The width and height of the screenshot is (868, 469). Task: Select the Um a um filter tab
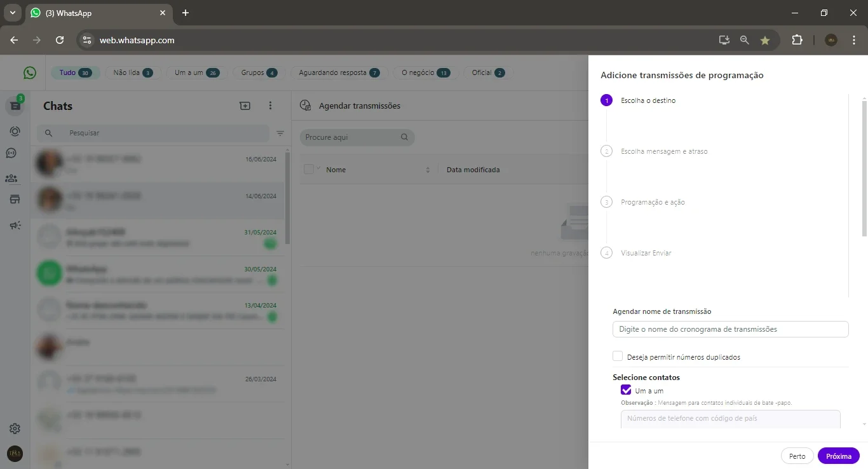click(x=196, y=72)
